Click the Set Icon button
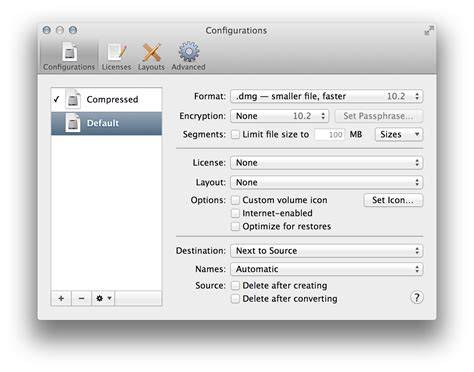This screenshot has width=474, height=372. [393, 200]
